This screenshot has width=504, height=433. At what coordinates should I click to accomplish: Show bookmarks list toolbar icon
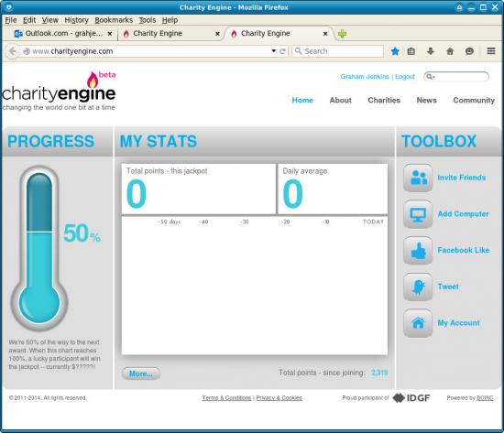click(411, 51)
